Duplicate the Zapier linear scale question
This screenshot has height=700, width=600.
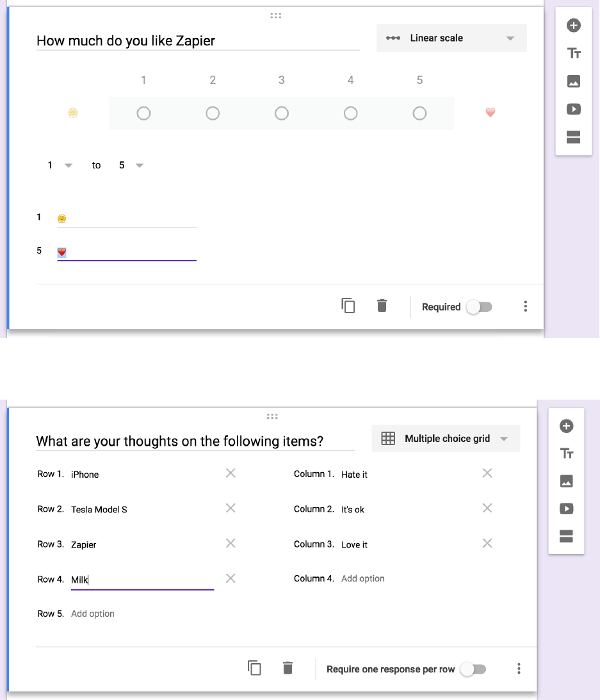(x=348, y=306)
